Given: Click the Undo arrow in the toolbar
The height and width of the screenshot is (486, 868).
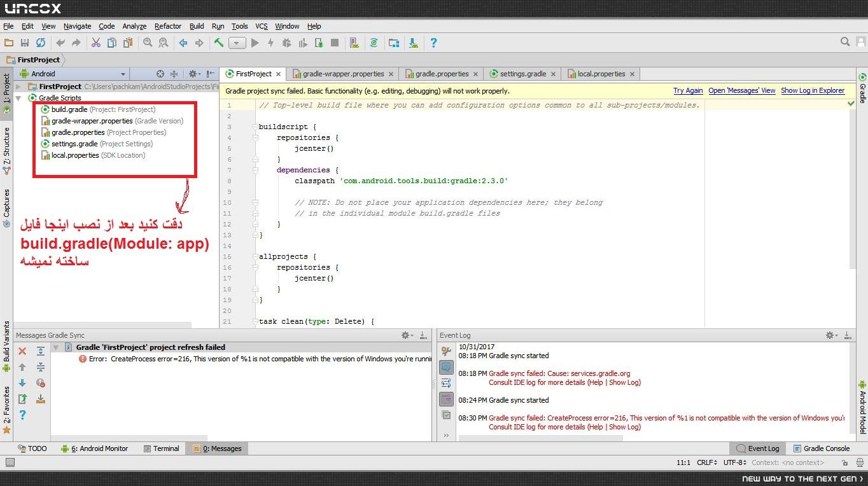Looking at the screenshot, I should 60,43.
